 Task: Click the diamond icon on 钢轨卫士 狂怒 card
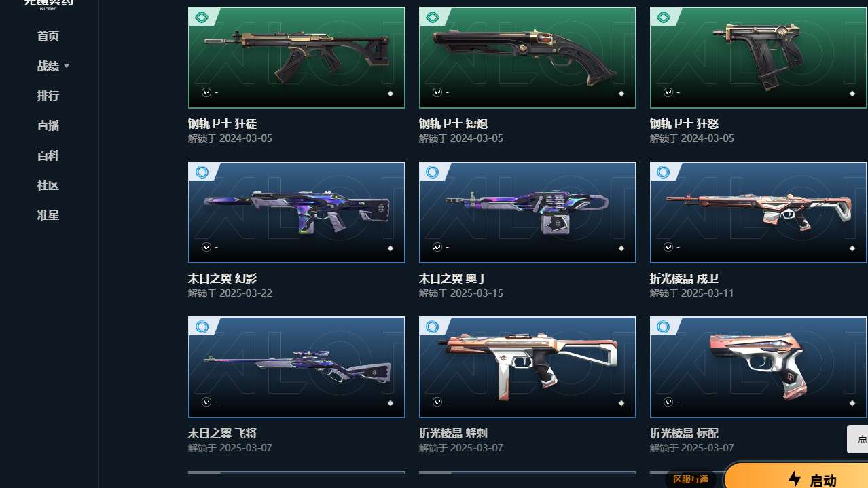tap(852, 94)
